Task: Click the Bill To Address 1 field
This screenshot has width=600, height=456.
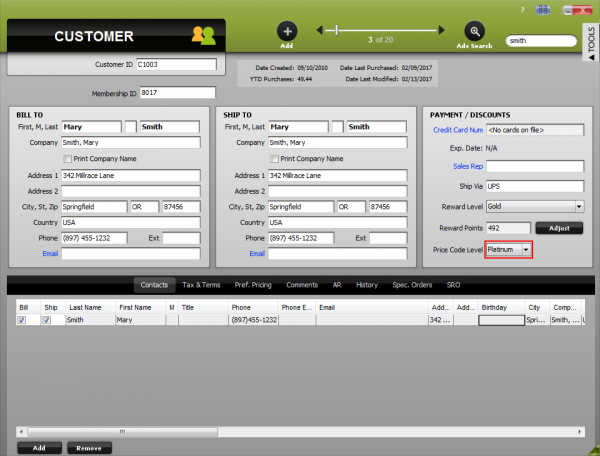Action: click(x=131, y=176)
